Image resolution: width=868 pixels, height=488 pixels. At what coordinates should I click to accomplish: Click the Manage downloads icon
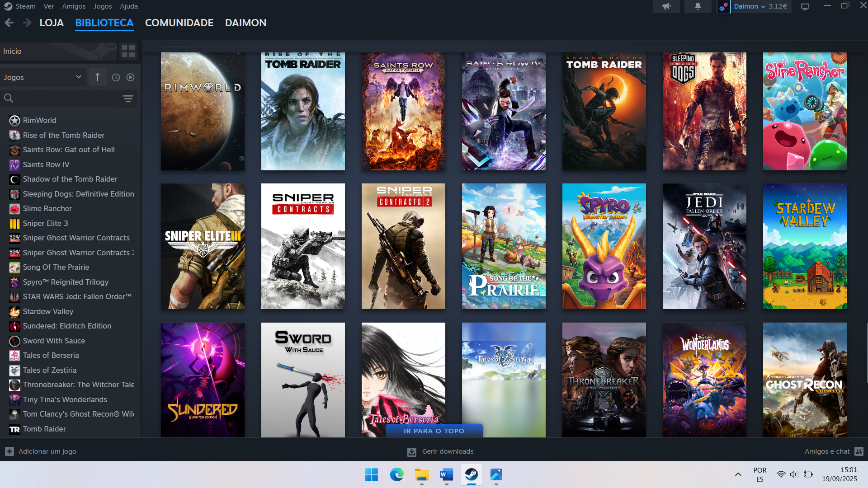[x=412, y=452]
